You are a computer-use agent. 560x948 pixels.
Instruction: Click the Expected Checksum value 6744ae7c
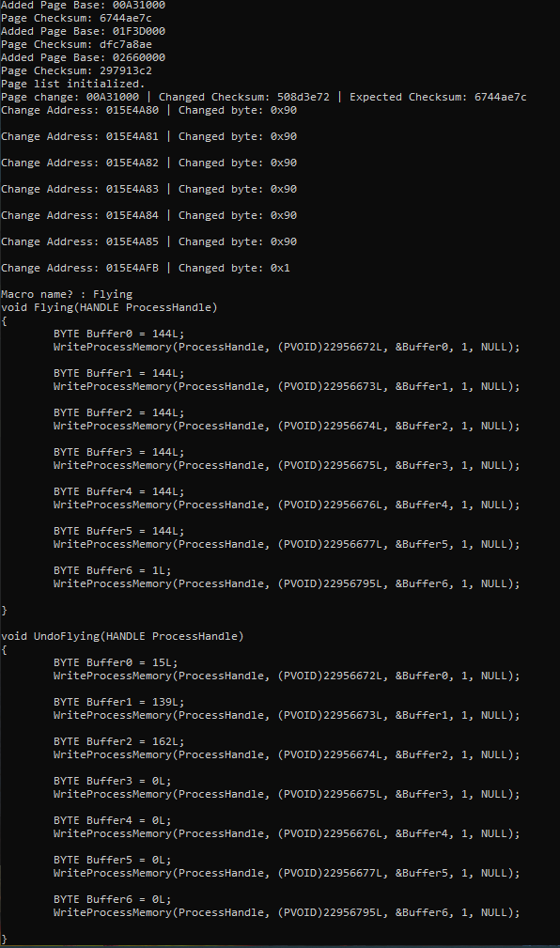(500, 97)
